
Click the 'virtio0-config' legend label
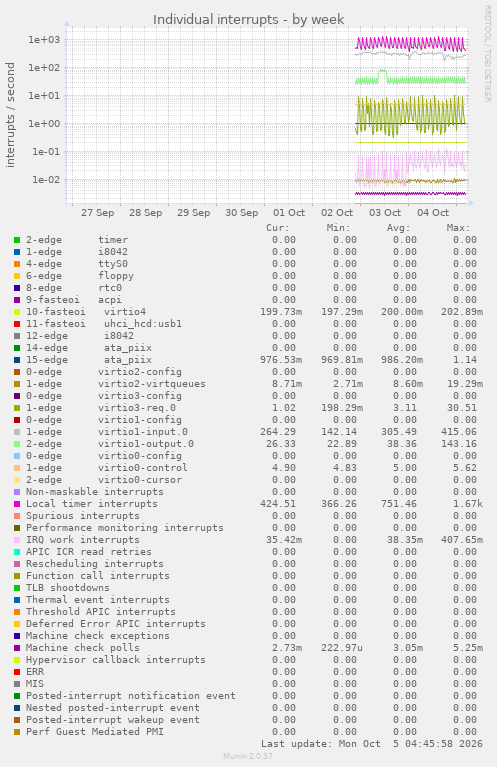140,456
